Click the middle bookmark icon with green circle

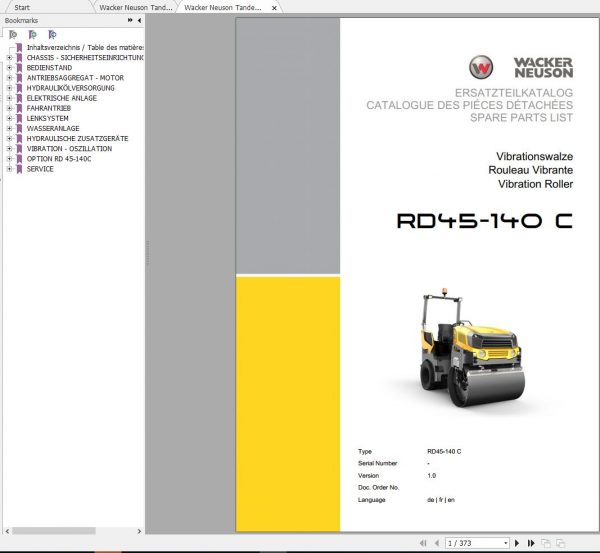tap(33, 35)
